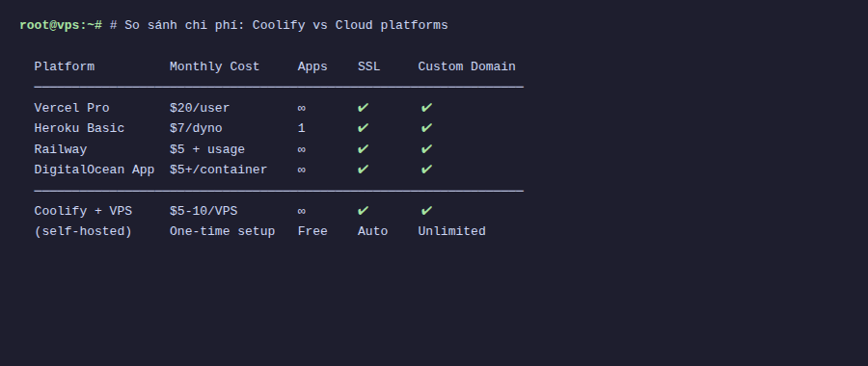
Task: Select the Railway platform name
Action: (x=61, y=150)
